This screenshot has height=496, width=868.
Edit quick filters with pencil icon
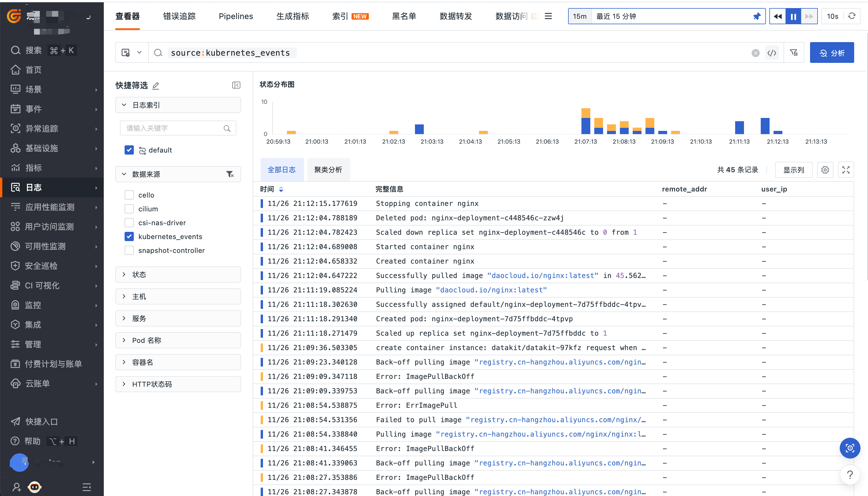[156, 86]
